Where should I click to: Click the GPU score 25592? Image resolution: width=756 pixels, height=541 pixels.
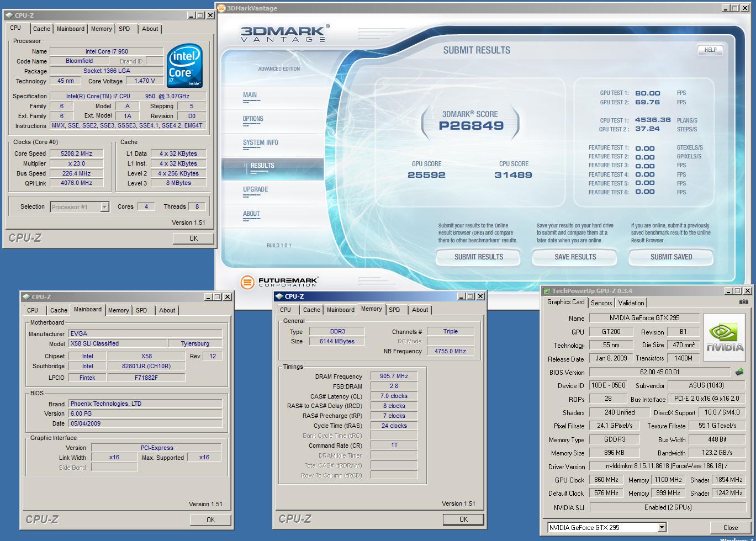point(426,175)
